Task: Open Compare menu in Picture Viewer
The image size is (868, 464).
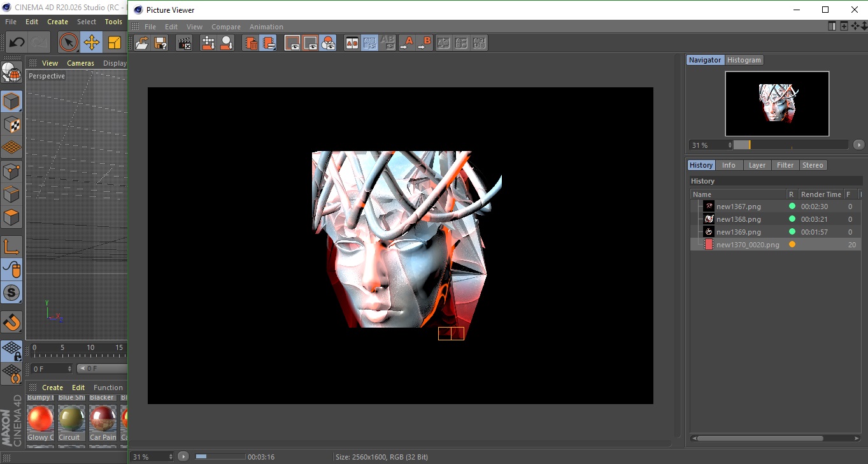Action: pos(226,27)
